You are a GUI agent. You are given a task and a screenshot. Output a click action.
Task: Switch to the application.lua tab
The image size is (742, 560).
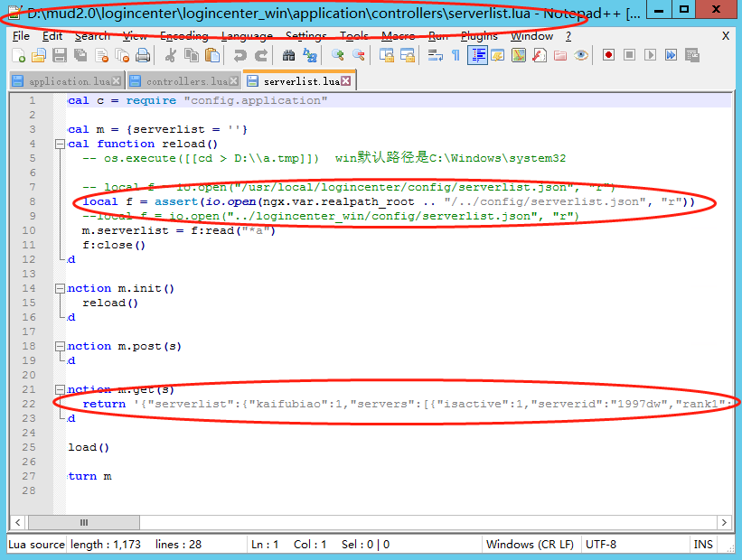click(67, 81)
